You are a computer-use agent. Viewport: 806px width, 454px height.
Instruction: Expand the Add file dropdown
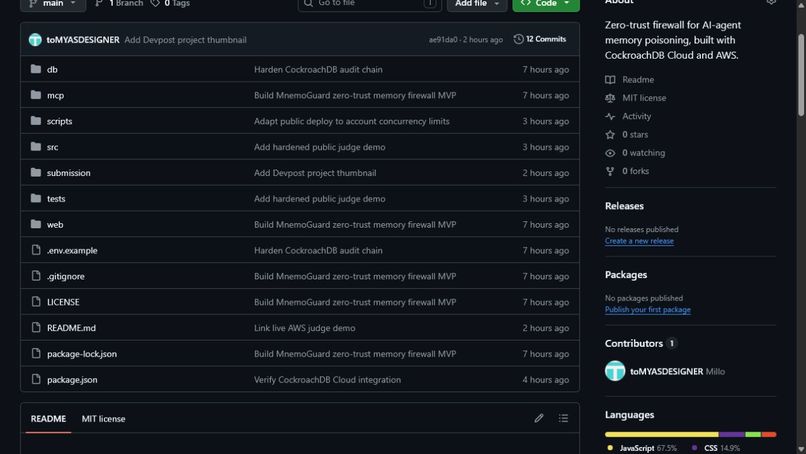tap(477, 4)
